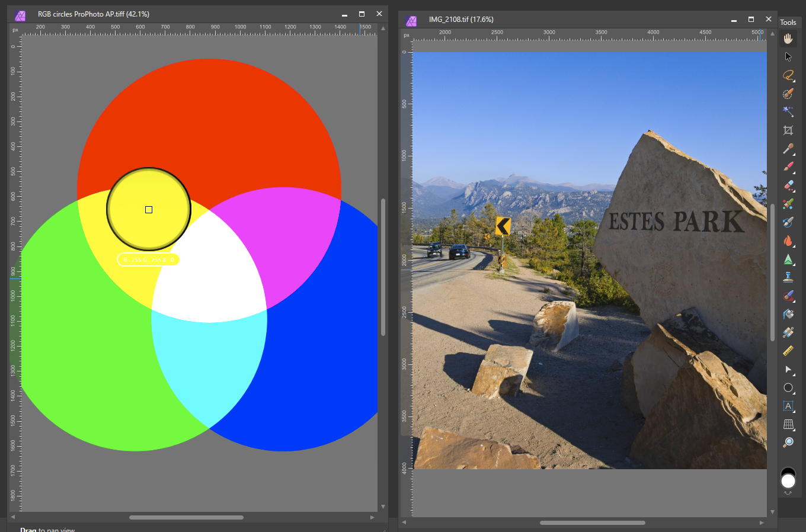Select the View (hand) tool
Image resolution: width=806 pixels, height=532 pixels.
point(788,39)
